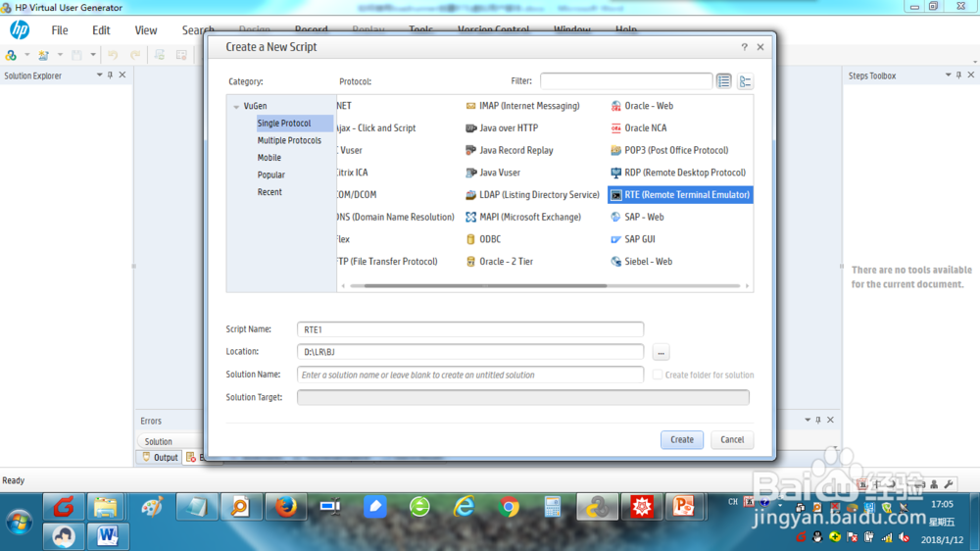Open Steps Toolbox panel options dropdown

[x=948, y=75]
